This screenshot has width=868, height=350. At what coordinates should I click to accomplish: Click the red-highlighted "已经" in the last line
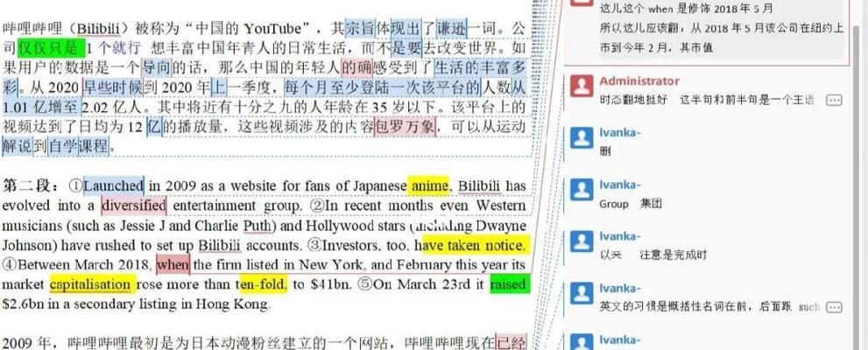[x=511, y=343]
